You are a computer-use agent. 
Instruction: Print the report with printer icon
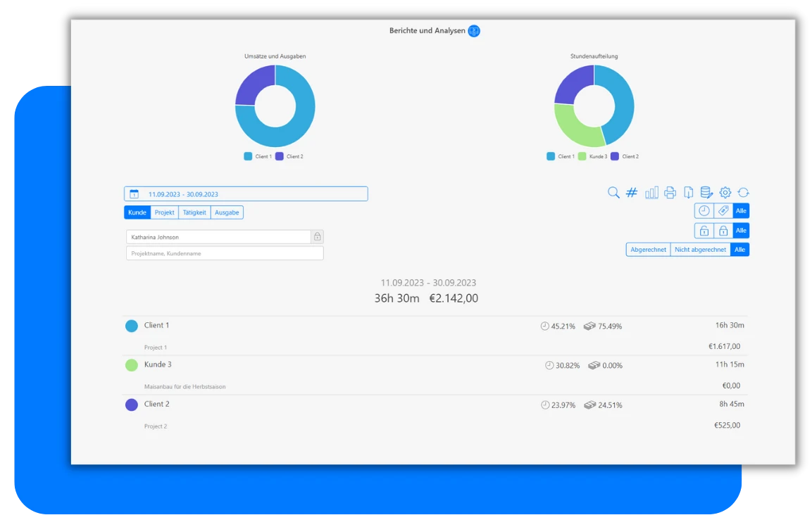[x=670, y=193]
